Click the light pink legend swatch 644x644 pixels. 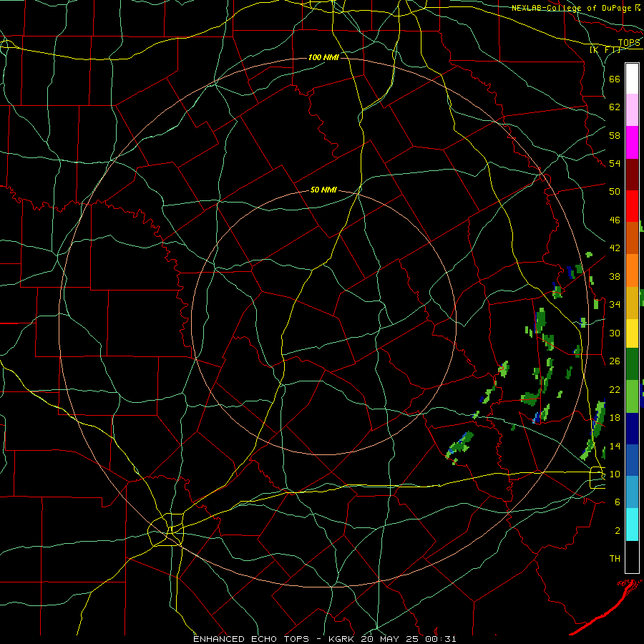[632, 110]
